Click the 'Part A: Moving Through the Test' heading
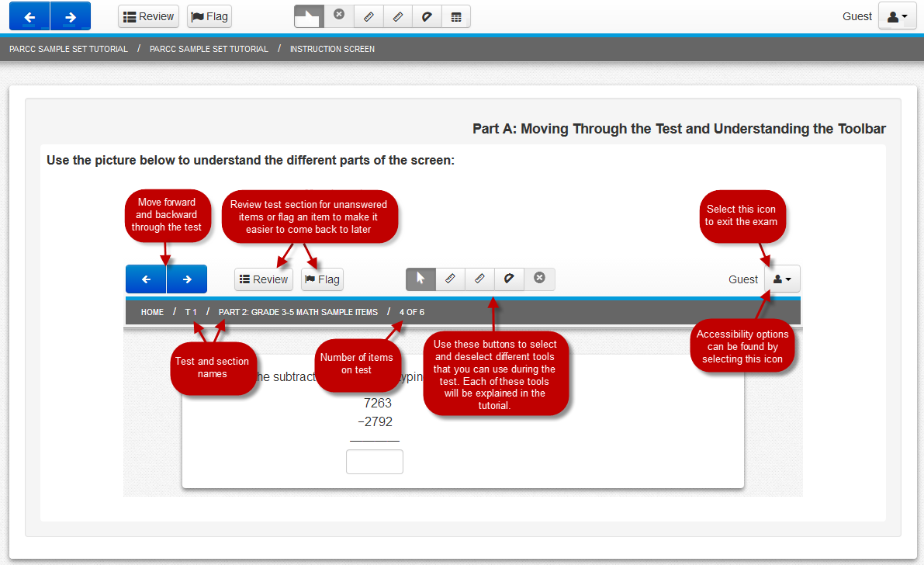 (679, 129)
